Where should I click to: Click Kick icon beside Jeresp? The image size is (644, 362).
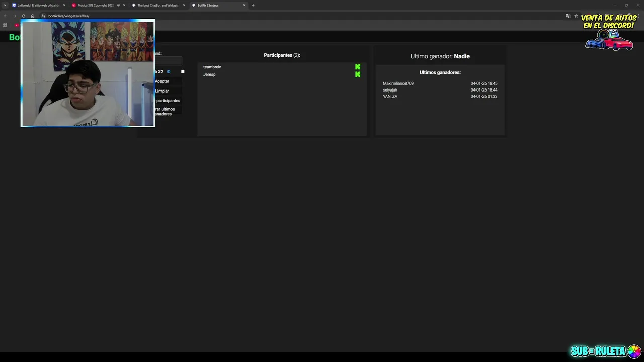pyautogui.click(x=358, y=74)
